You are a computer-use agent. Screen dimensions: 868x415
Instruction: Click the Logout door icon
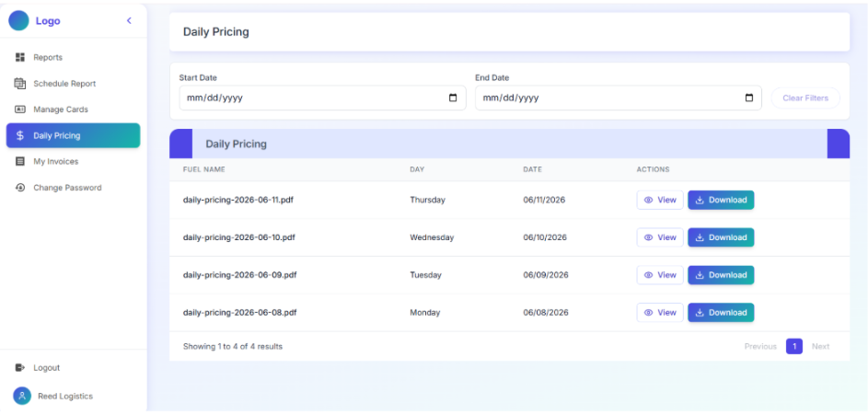20,367
